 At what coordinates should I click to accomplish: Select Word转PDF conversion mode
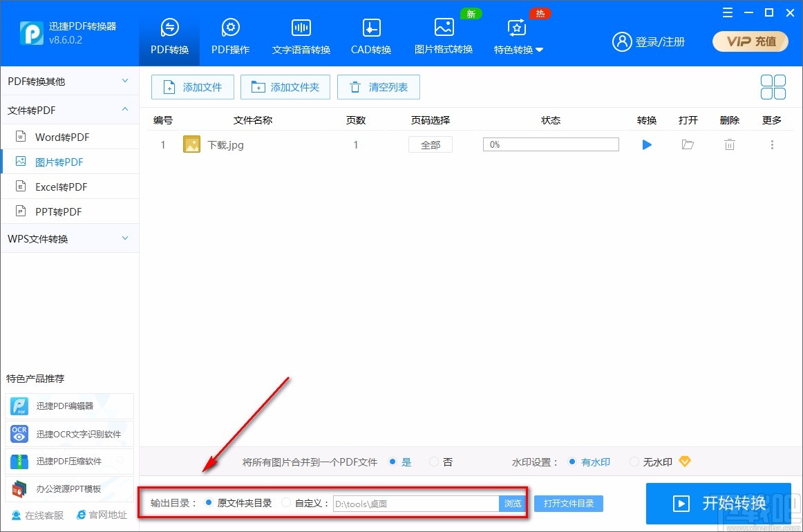coord(61,137)
